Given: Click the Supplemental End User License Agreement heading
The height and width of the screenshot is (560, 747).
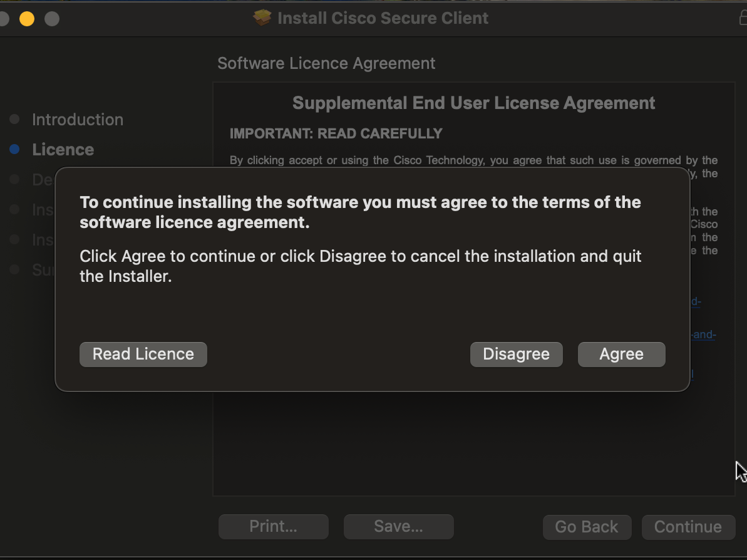Looking at the screenshot, I should pos(473,103).
